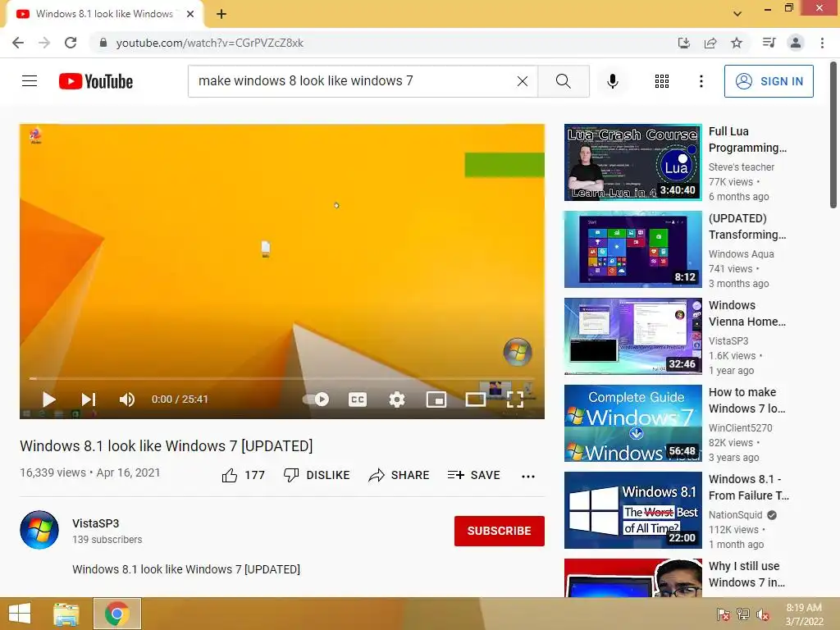Open the YouTube apps grid
This screenshot has height=630, width=840.
click(x=662, y=81)
